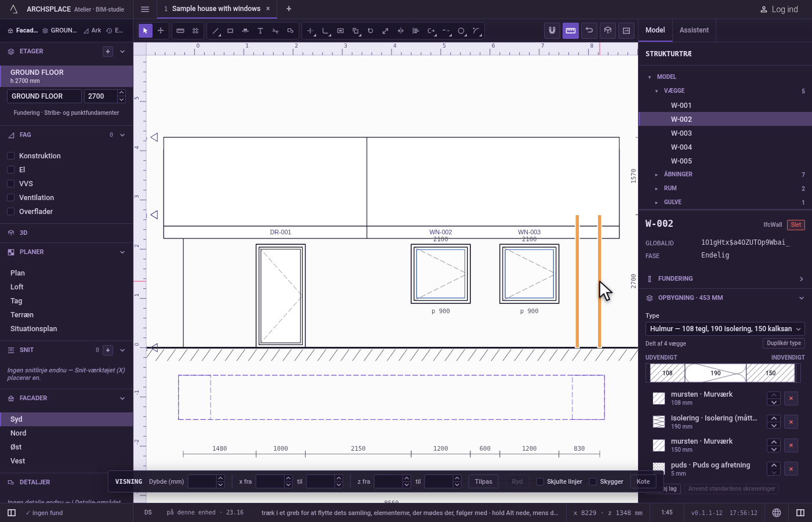Toggle the Skjulte linjer checkbox

click(x=540, y=481)
